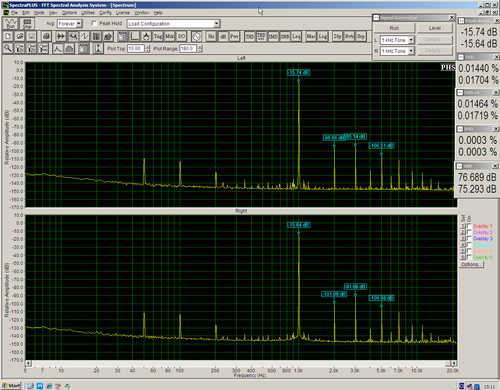Click the overlay Options... button
The image size is (500, 390).
coord(470,264)
